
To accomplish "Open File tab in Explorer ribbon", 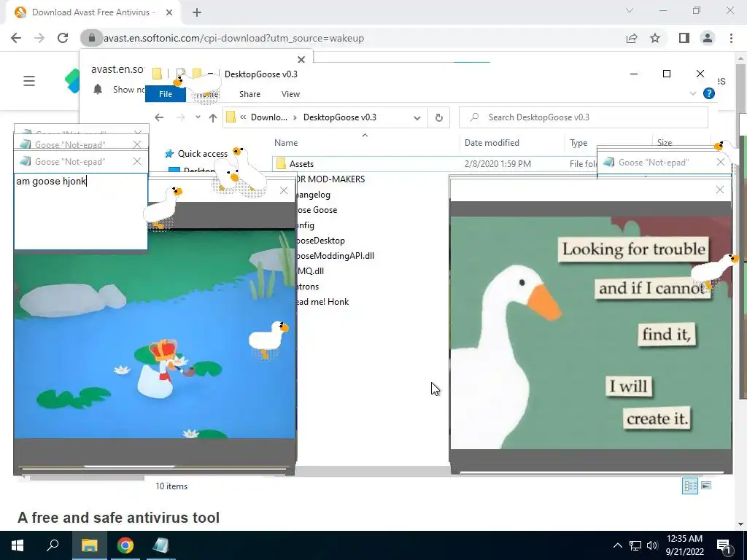I will [x=166, y=94].
